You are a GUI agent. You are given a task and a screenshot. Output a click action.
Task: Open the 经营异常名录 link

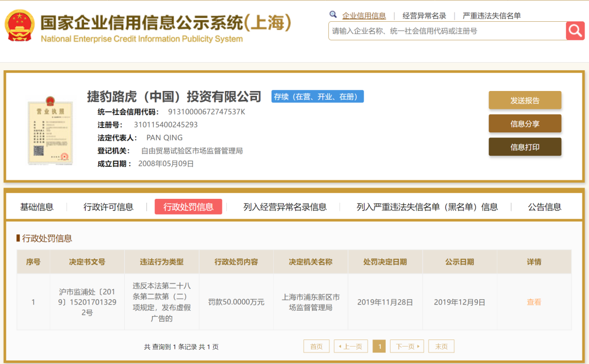(x=424, y=16)
